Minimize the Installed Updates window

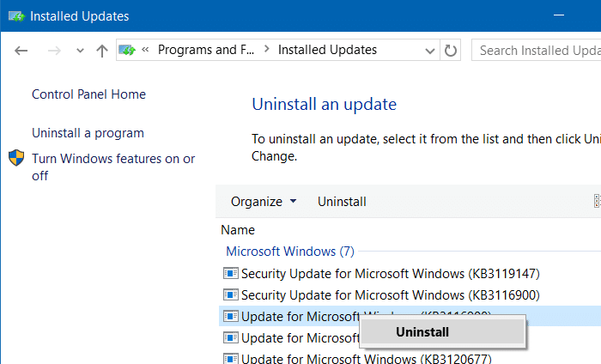point(559,15)
